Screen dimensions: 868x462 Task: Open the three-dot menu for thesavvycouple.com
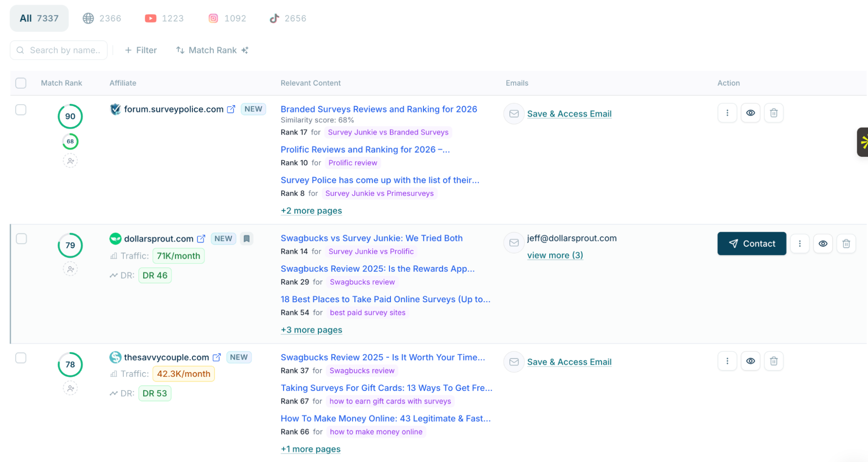pos(727,360)
